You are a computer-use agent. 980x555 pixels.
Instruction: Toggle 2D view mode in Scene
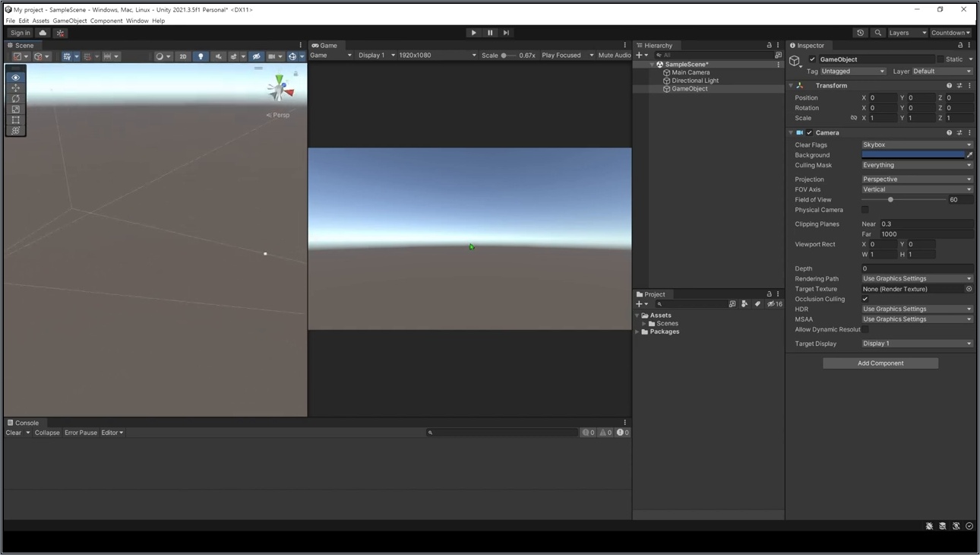183,56
